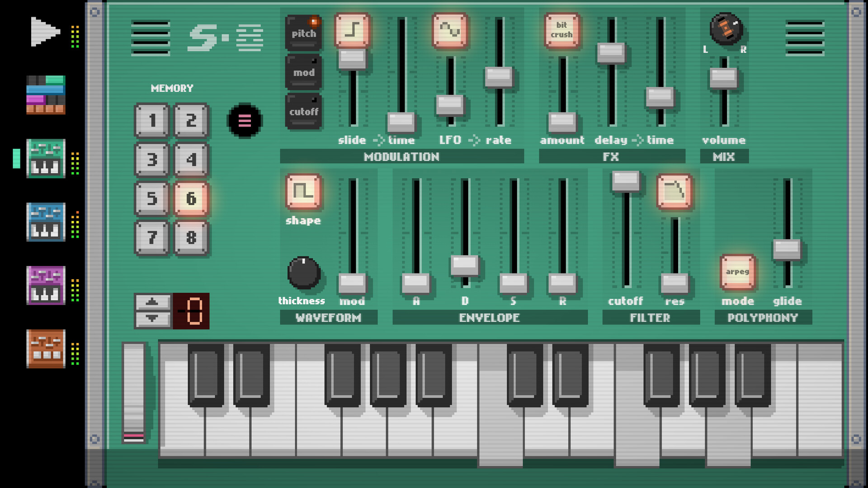868x488 pixels.
Task: Toggle memory slot 6 active state
Action: 191,198
